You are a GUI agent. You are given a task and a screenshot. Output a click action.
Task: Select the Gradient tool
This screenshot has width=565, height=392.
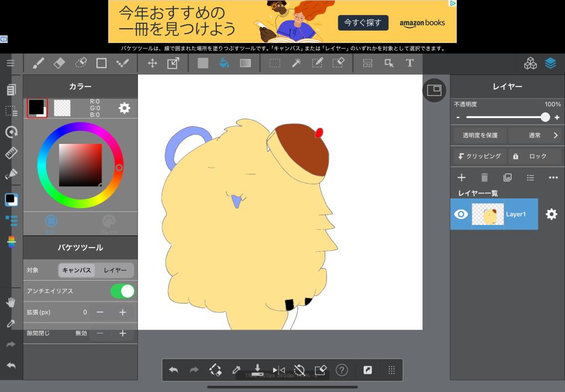(x=246, y=63)
